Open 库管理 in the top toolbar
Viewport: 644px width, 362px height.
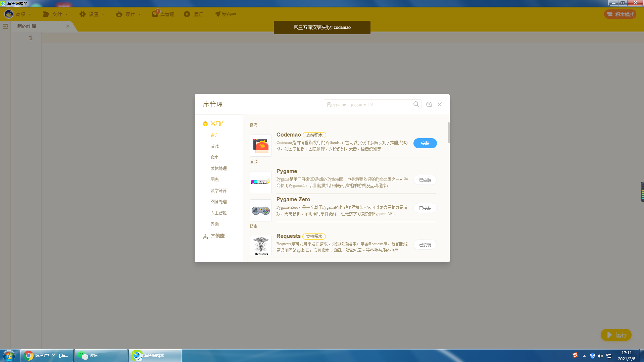pos(163,14)
